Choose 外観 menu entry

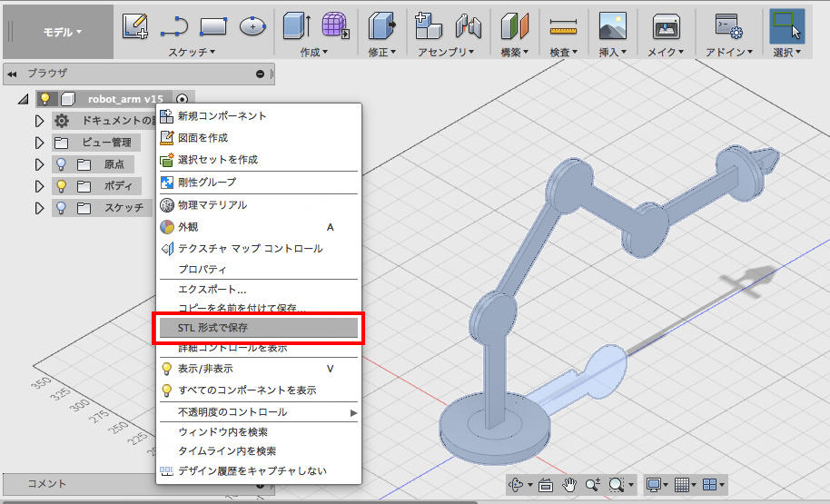(x=259, y=227)
